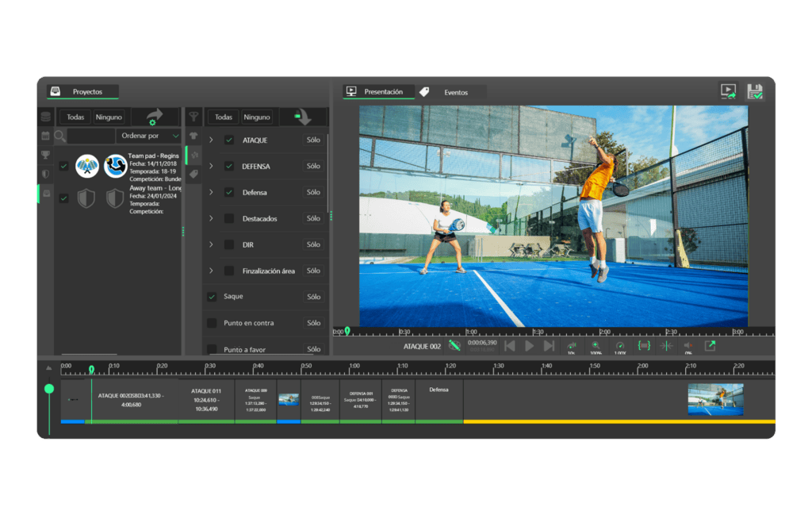
Task: Click the calendar icon in the left sidebar
Action: [x=45, y=136]
